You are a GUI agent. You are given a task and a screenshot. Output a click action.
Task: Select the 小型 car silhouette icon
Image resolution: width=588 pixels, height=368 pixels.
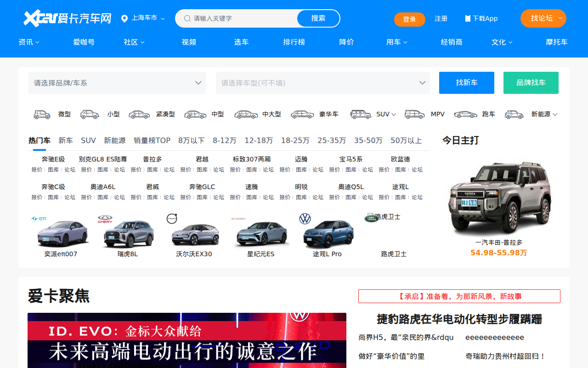click(90, 114)
